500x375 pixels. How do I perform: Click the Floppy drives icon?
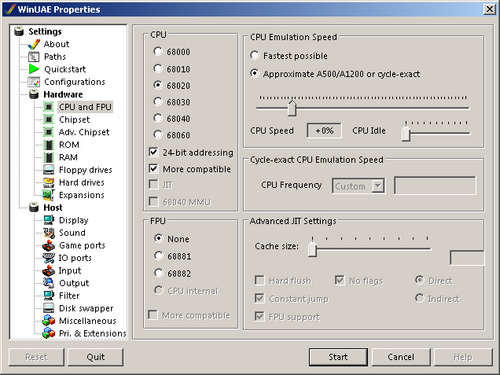(49, 170)
